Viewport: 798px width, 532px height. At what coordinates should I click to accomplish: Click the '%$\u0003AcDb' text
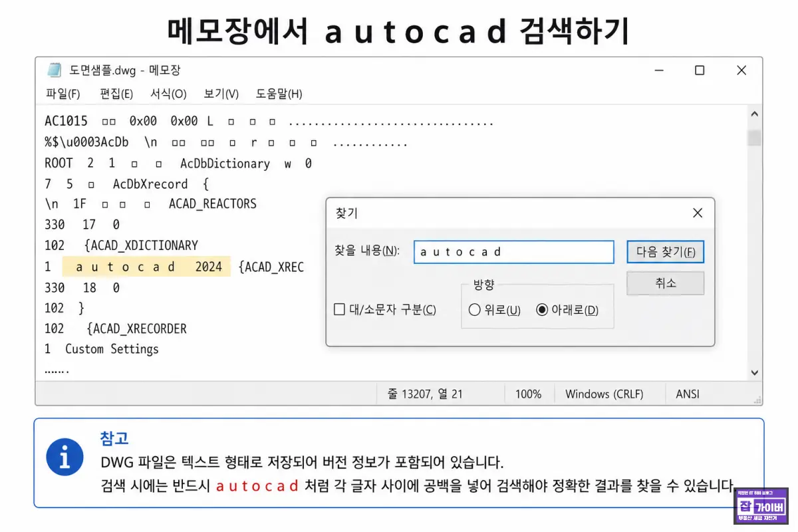[x=86, y=143]
